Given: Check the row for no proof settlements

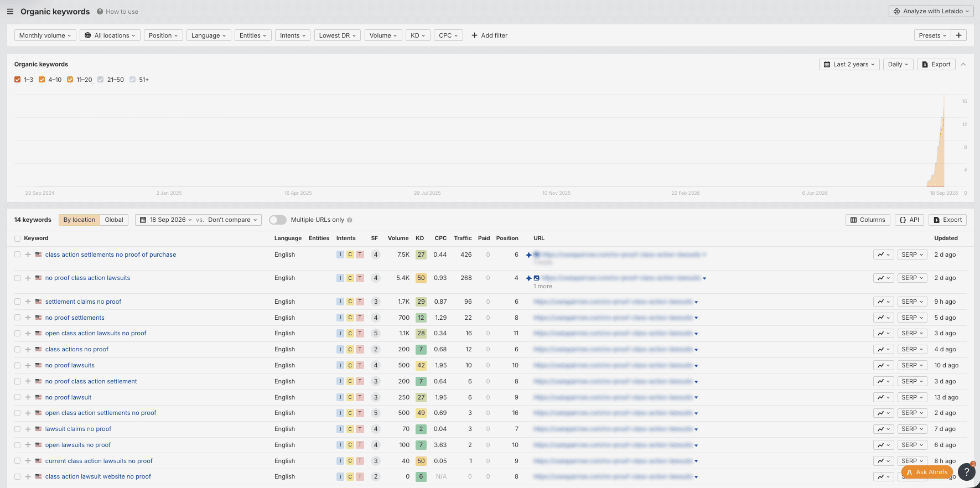Looking at the screenshot, I should click(18, 318).
